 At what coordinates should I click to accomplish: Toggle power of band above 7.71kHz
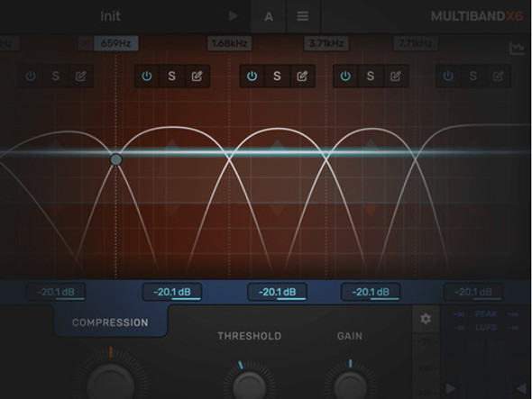pyautogui.click(x=448, y=76)
